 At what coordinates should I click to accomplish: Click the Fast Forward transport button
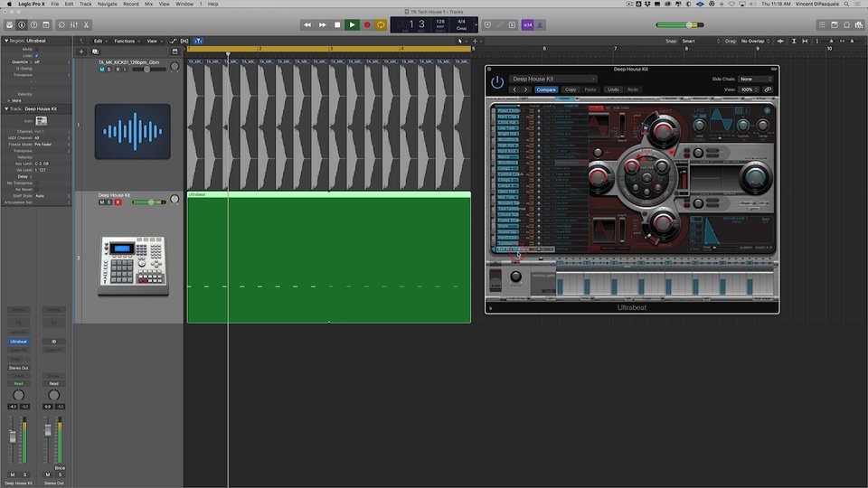322,25
